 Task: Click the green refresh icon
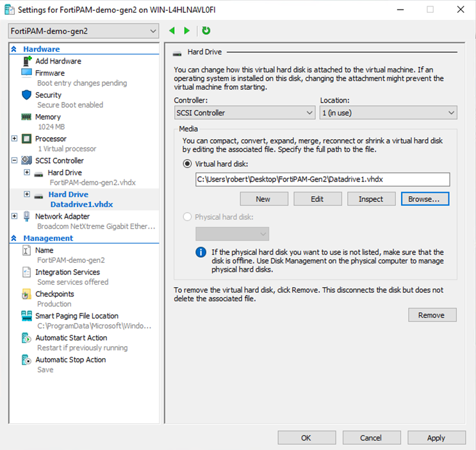[206, 30]
